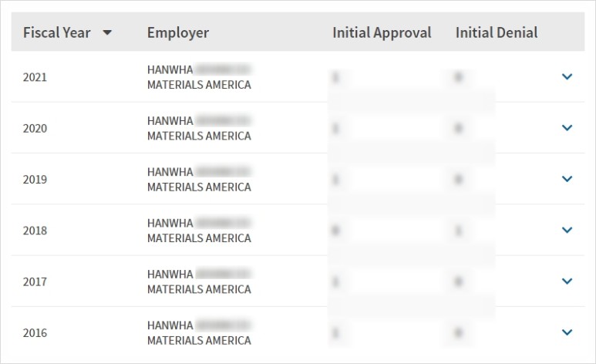Click the Initial Denial column header
Screen dimensions: 596x364
497,32
